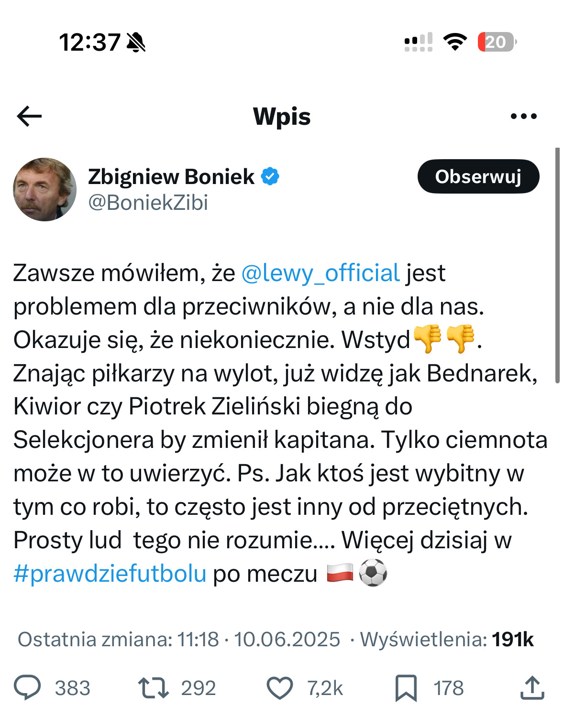
Task: Tap the Wi-Fi status icon
Action: click(x=455, y=42)
